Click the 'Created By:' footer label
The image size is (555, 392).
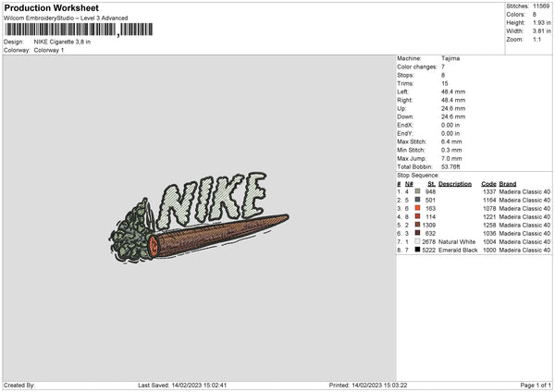pos(19,386)
